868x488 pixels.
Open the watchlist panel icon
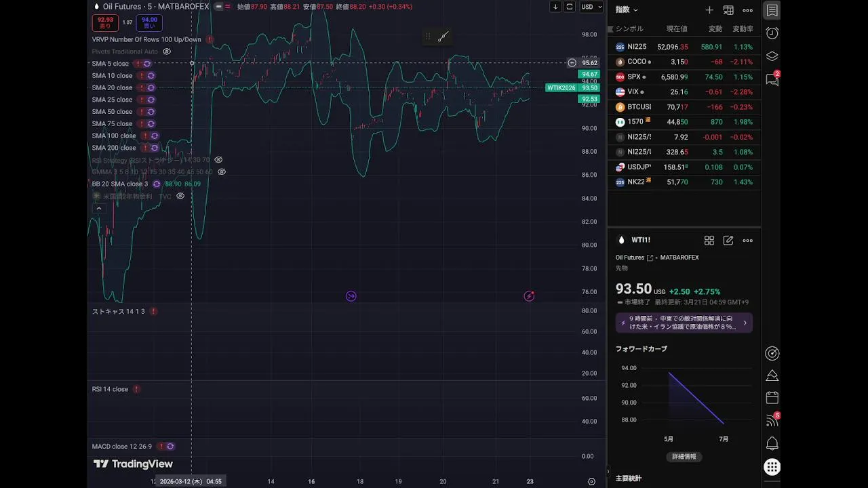pyautogui.click(x=772, y=10)
